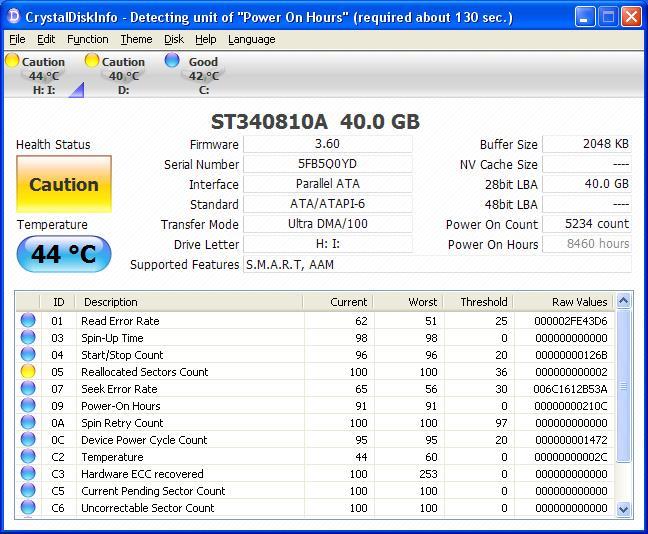Click raw value 00000000210C

point(571,406)
